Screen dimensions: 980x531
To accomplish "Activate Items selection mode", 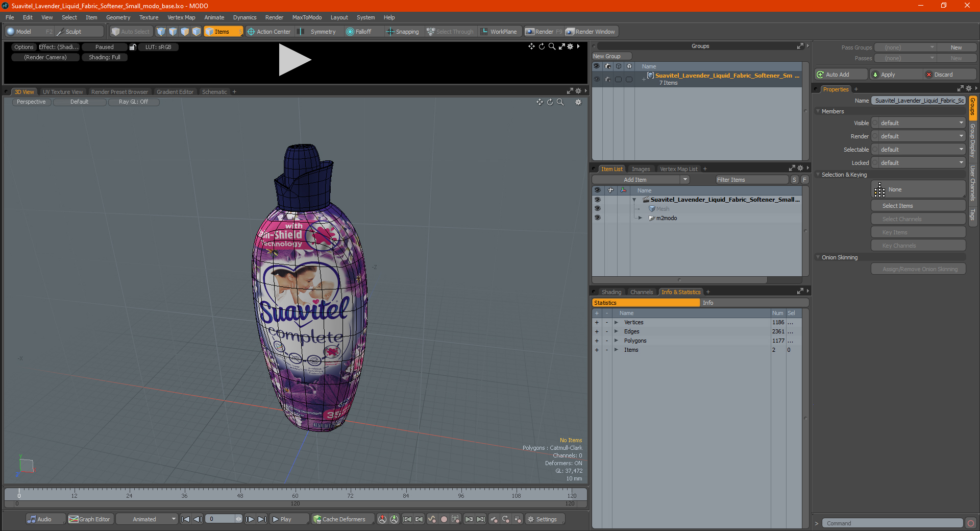I will [223, 32].
